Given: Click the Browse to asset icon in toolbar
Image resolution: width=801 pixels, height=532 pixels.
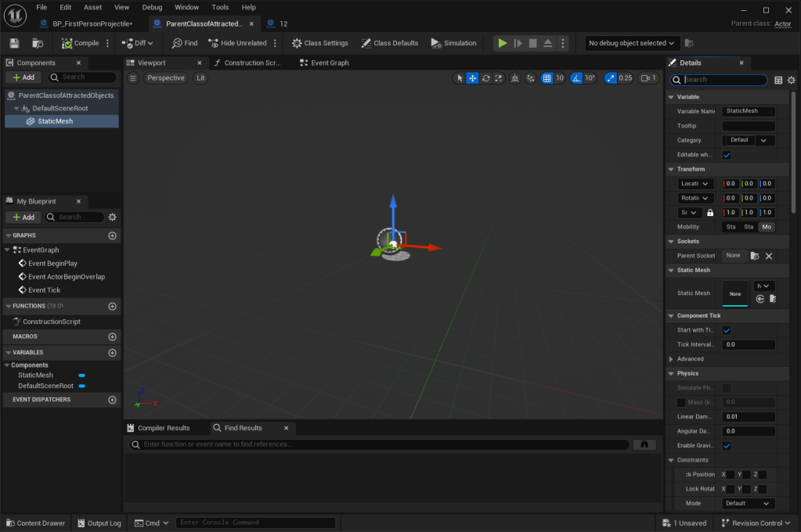Looking at the screenshot, I should (38, 43).
